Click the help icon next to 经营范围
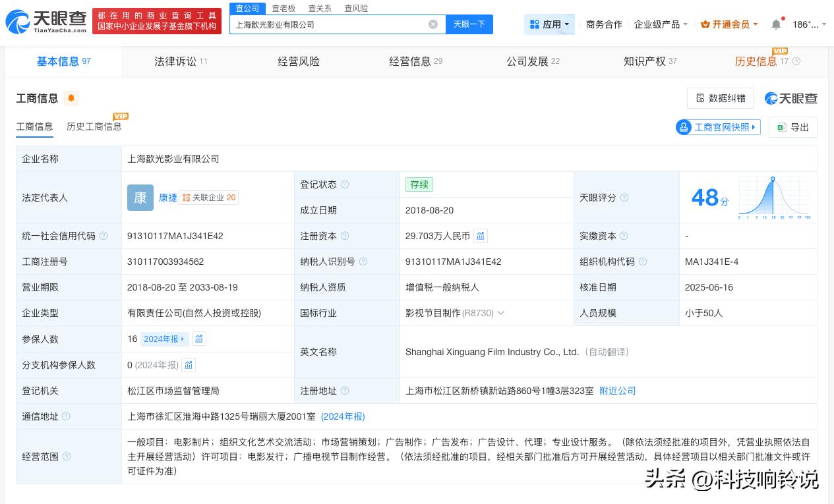Image resolution: width=834 pixels, height=504 pixels. [x=67, y=457]
